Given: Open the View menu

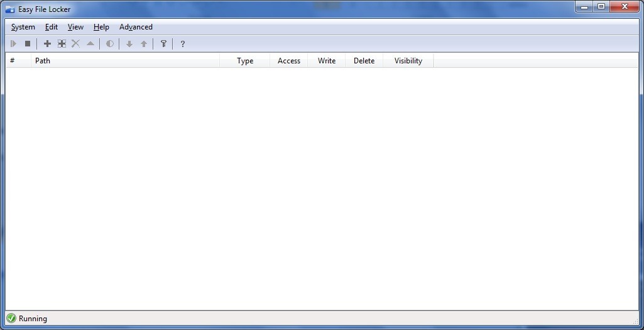Looking at the screenshot, I should click(75, 27).
